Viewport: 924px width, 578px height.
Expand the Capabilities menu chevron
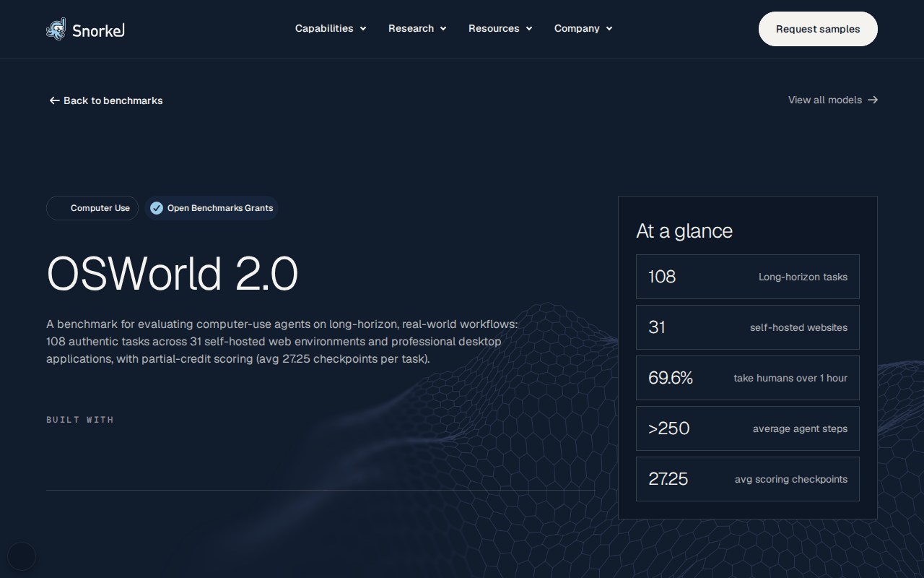[363, 29]
